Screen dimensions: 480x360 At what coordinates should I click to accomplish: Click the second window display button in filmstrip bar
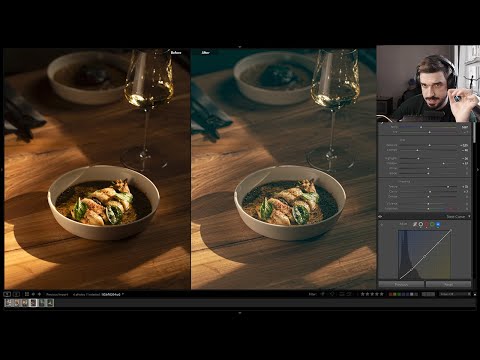(16, 294)
